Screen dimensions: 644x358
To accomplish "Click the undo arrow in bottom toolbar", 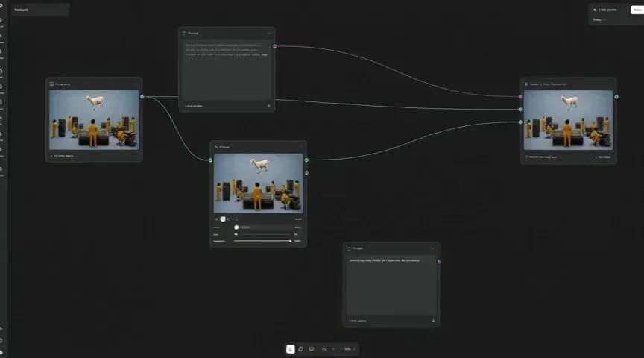I will pos(324,349).
